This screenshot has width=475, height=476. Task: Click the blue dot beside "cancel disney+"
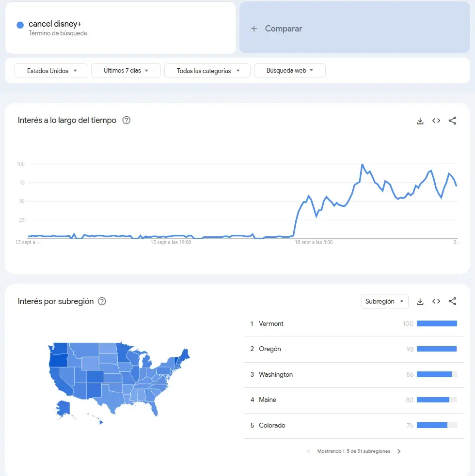click(20, 25)
